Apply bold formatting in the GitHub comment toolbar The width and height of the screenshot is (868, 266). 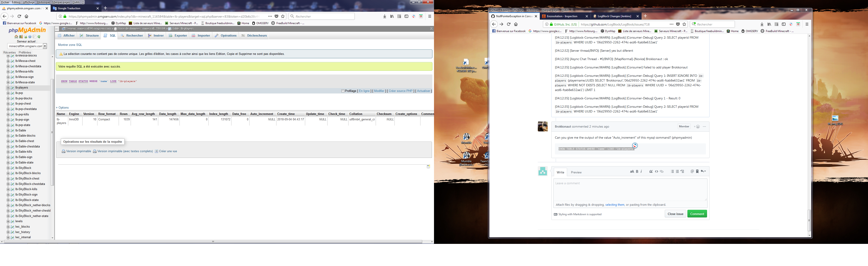click(637, 172)
